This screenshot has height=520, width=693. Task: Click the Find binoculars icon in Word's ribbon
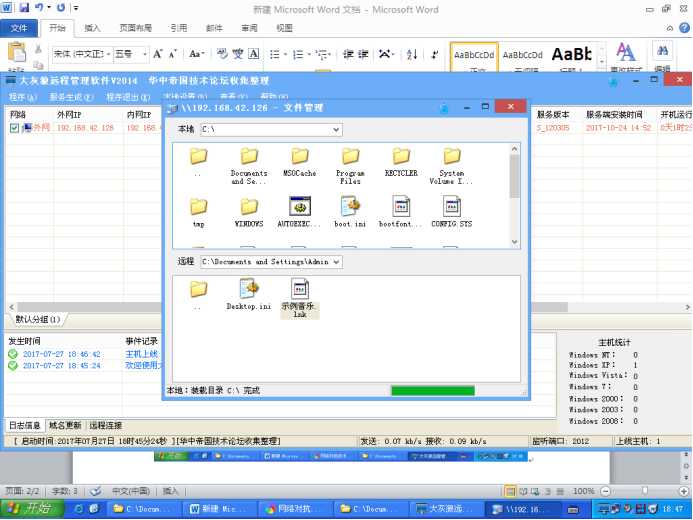[662, 51]
